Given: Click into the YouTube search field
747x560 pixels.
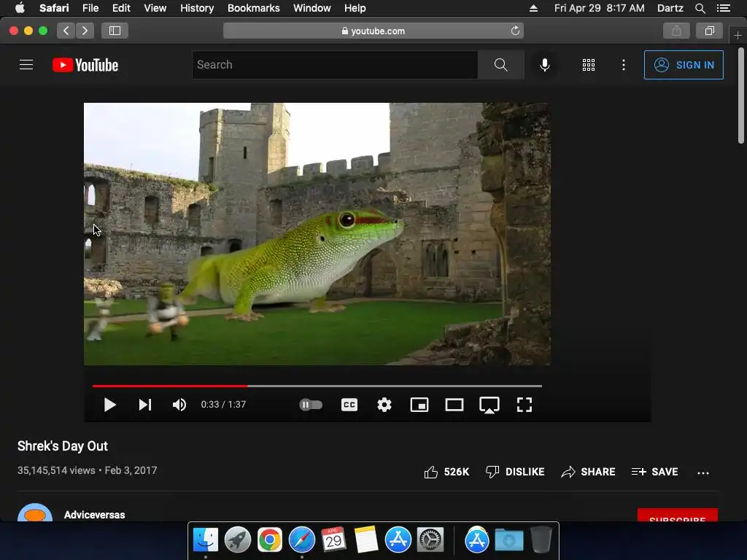Looking at the screenshot, I should pyautogui.click(x=335, y=65).
